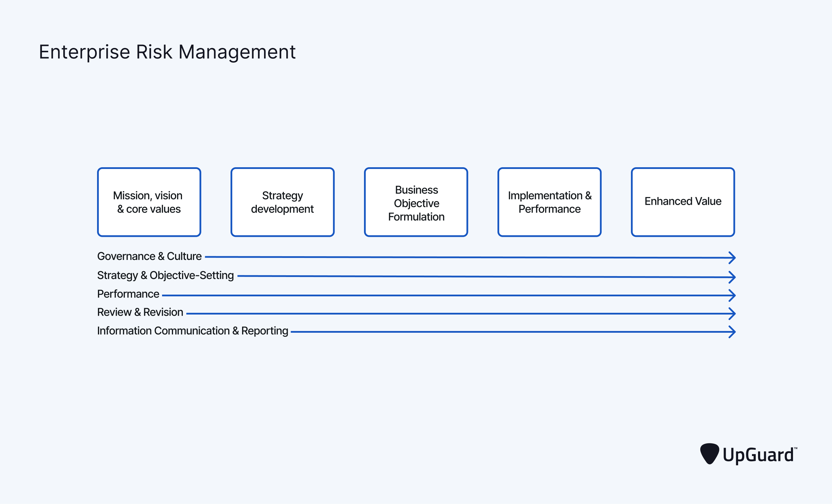This screenshot has height=504, width=832.
Task: Click the arrowhead ending Information Communication & Reporting line
Action: 732,332
